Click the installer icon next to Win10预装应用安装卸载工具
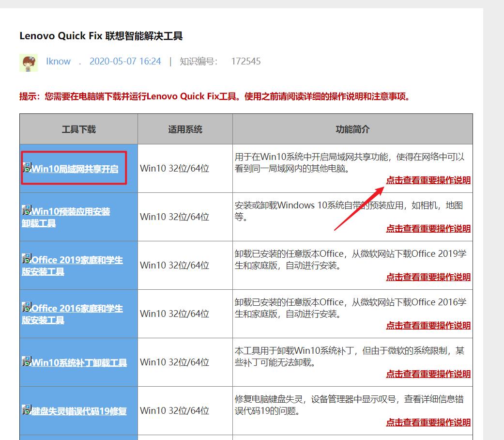 click(x=26, y=211)
